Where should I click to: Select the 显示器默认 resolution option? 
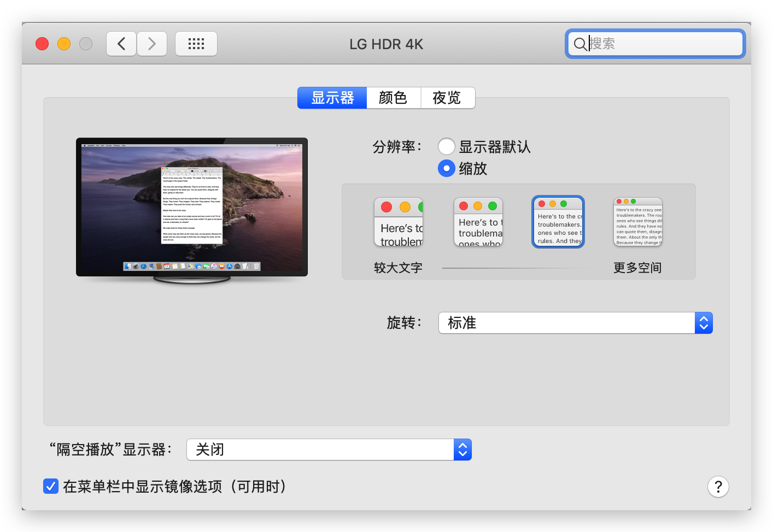pyautogui.click(x=447, y=146)
